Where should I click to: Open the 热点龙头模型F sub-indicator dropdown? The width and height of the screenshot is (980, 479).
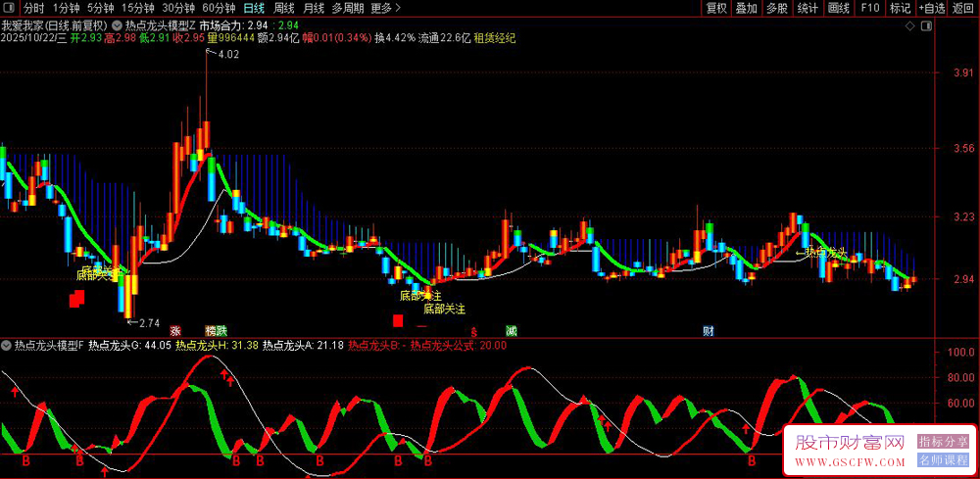click(x=7, y=345)
